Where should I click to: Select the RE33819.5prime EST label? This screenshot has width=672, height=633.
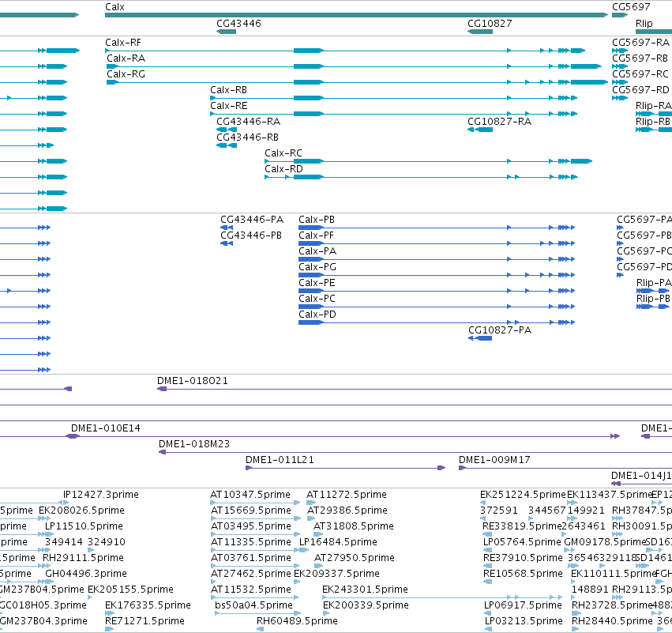click(x=522, y=526)
